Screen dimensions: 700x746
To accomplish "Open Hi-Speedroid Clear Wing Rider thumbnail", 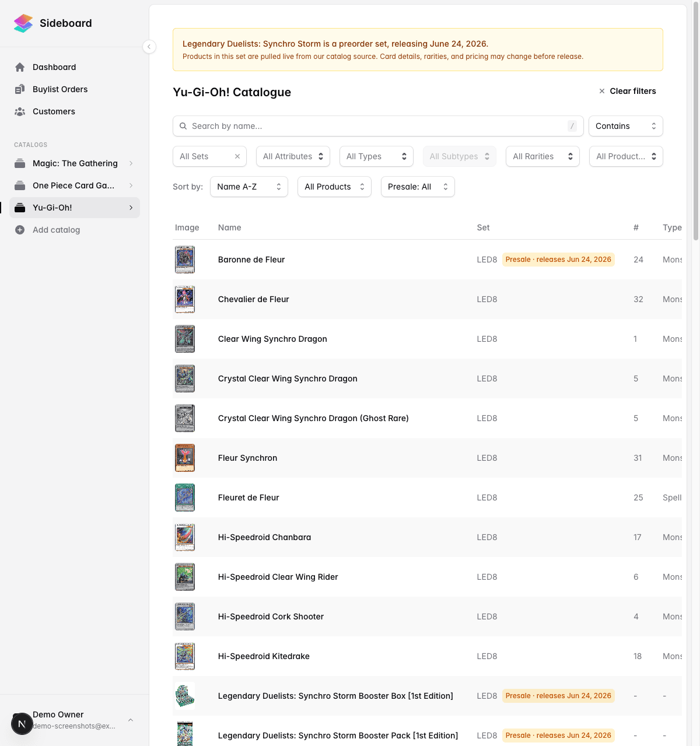I will pyautogui.click(x=185, y=577).
